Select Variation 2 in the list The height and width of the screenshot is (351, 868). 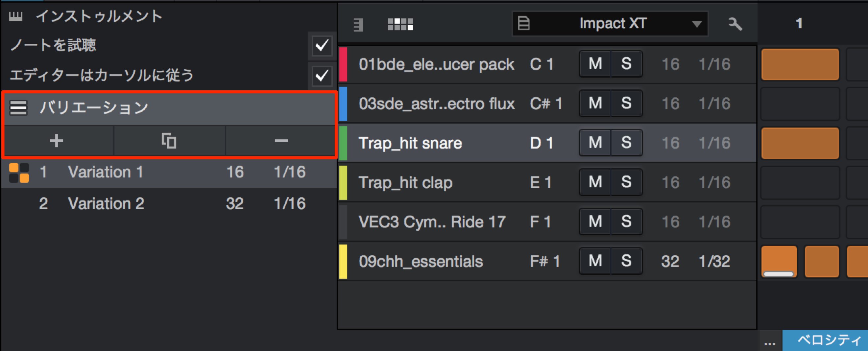169,203
